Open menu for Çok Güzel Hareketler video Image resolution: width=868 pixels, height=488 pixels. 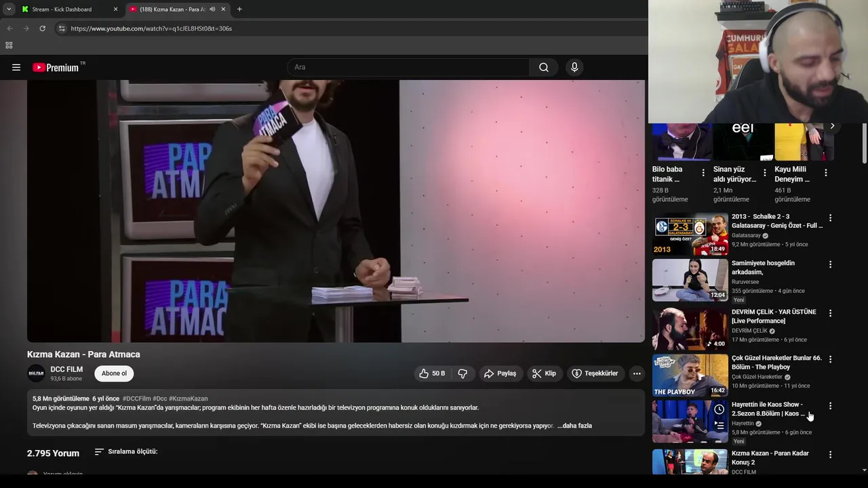point(830,359)
